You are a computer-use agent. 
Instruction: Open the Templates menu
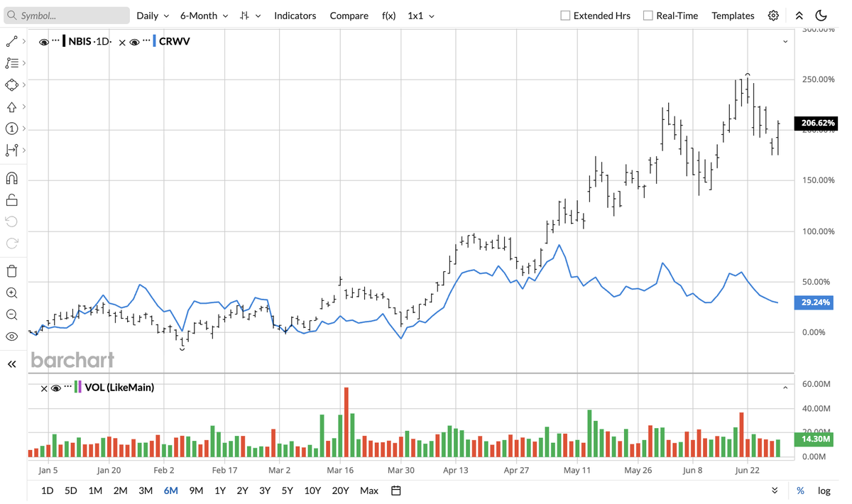733,15
